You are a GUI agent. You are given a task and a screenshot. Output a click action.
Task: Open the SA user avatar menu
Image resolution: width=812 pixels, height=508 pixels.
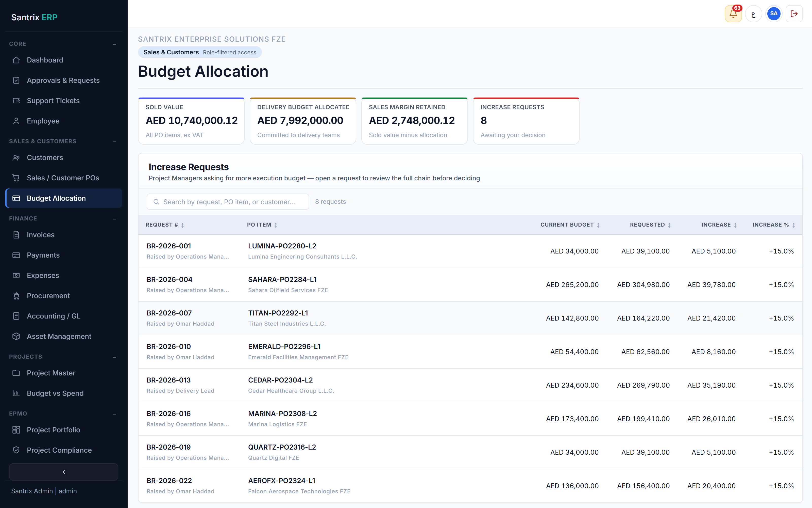click(x=774, y=14)
